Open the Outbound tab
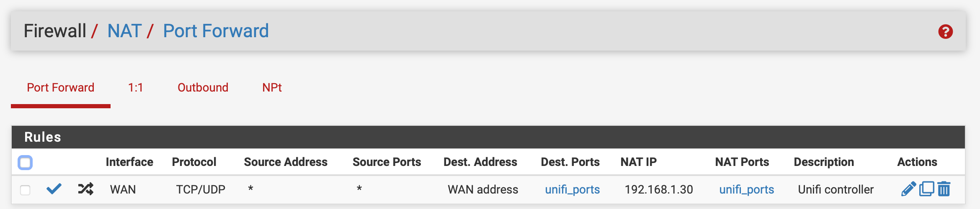Image resolution: width=980 pixels, height=209 pixels. click(203, 87)
